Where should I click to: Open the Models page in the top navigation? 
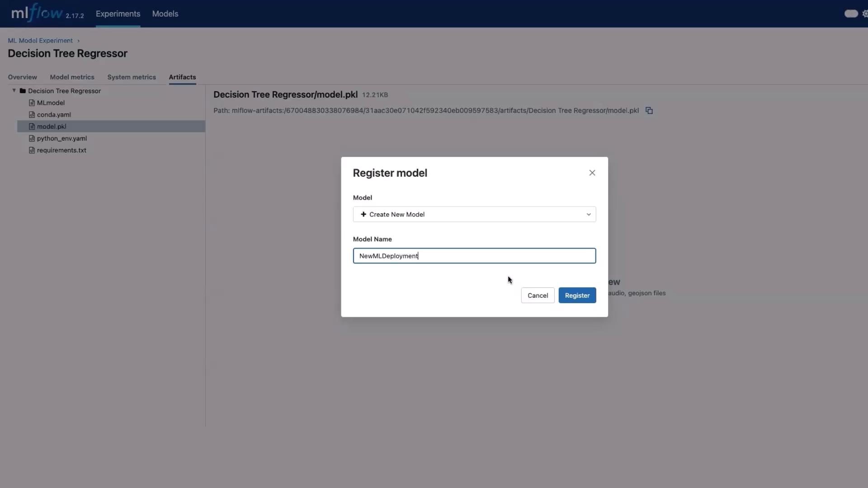pos(165,14)
